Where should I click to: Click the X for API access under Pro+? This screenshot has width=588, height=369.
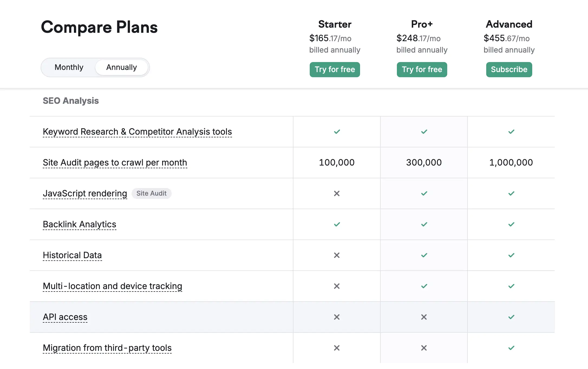(x=424, y=317)
